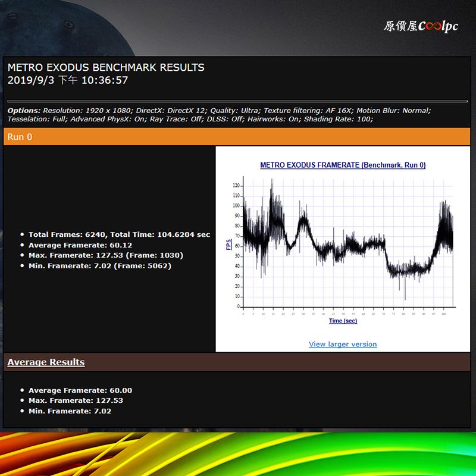Click the orange "Run 0" header bar
476x476 pixels.
[x=237, y=137]
